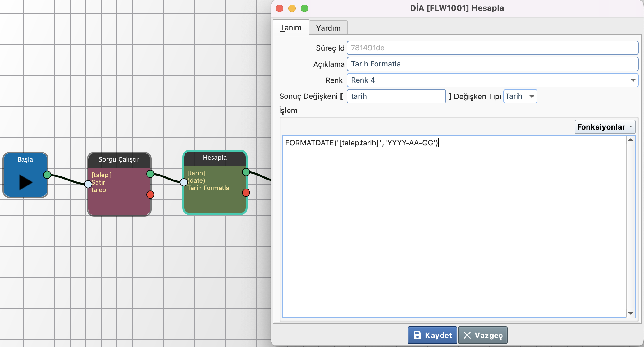Select the Sorgu Çalıştır node header

tap(119, 160)
